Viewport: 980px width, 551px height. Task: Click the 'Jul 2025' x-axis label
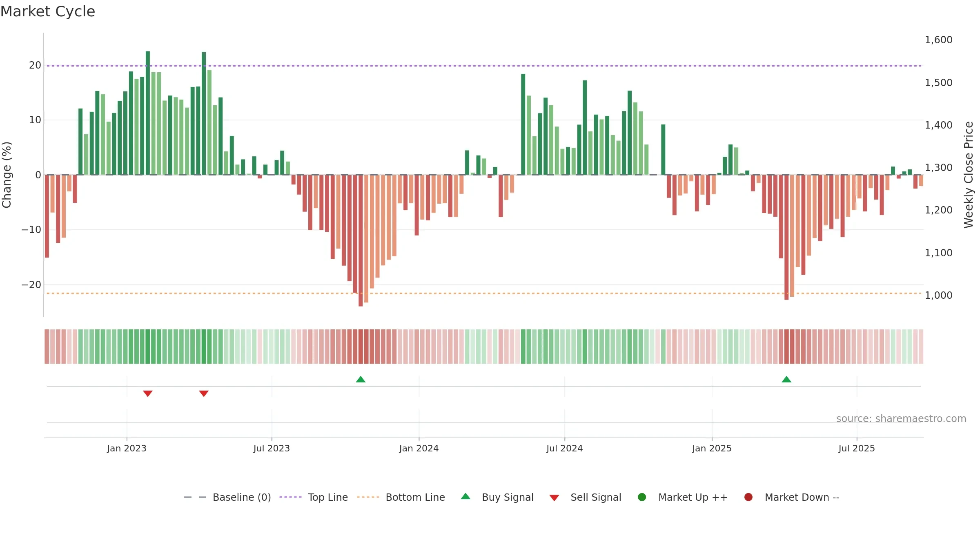(857, 449)
